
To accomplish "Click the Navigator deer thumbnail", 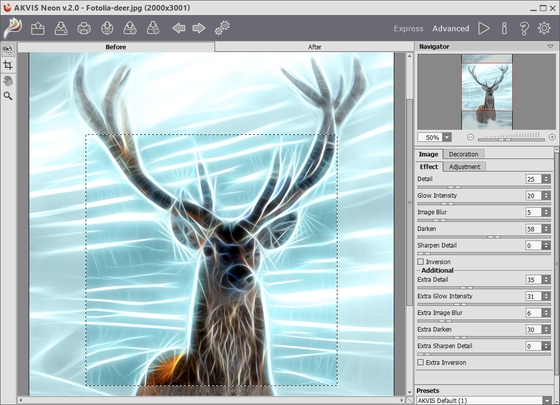I will [487, 92].
